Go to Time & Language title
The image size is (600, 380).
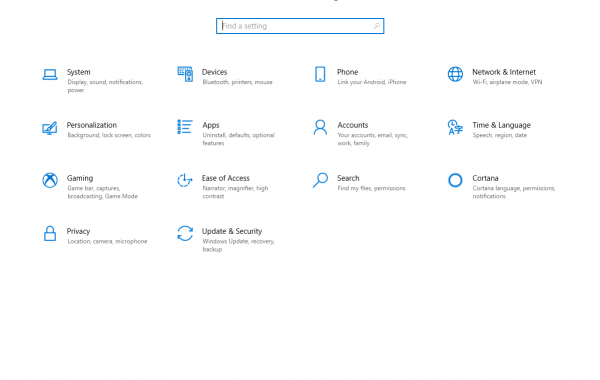pyautogui.click(x=501, y=125)
